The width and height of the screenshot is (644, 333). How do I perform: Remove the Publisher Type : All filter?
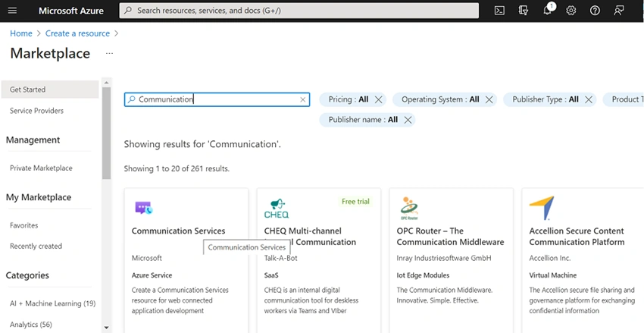point(588,99)
